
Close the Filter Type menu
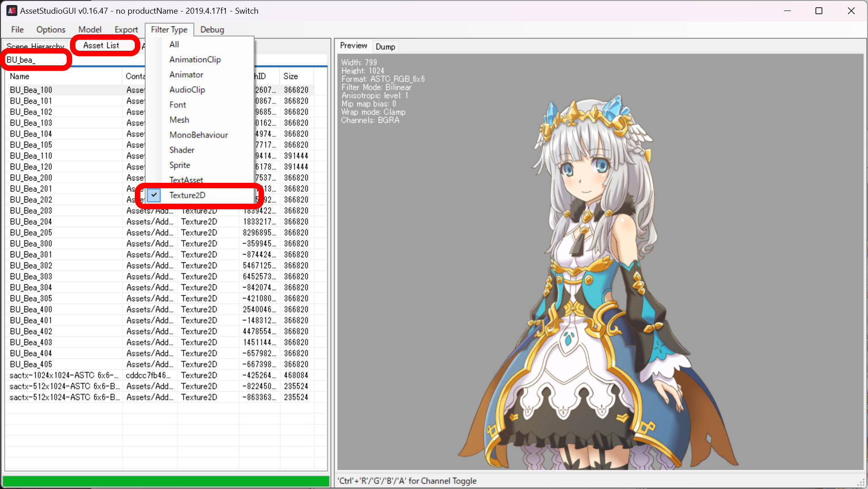click(x=169, y=30)
